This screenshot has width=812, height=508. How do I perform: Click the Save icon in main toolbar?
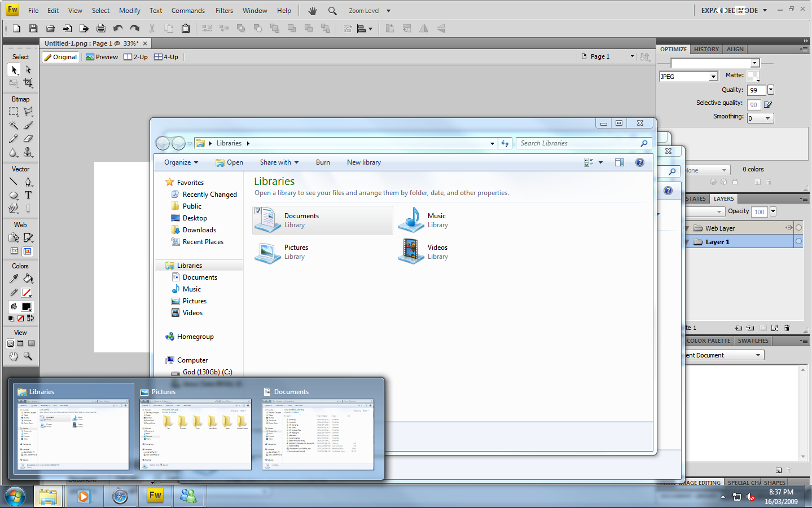(33, 29)
